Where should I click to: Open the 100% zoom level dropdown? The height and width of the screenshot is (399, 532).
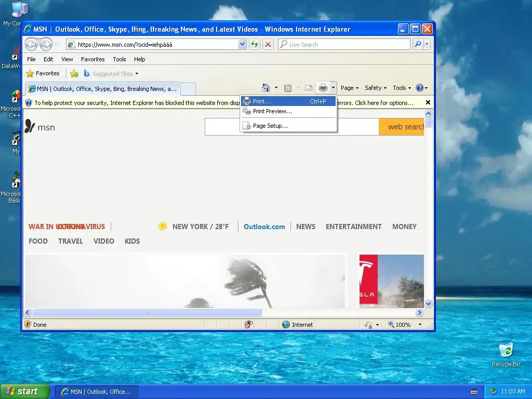[x=420, y=324]
